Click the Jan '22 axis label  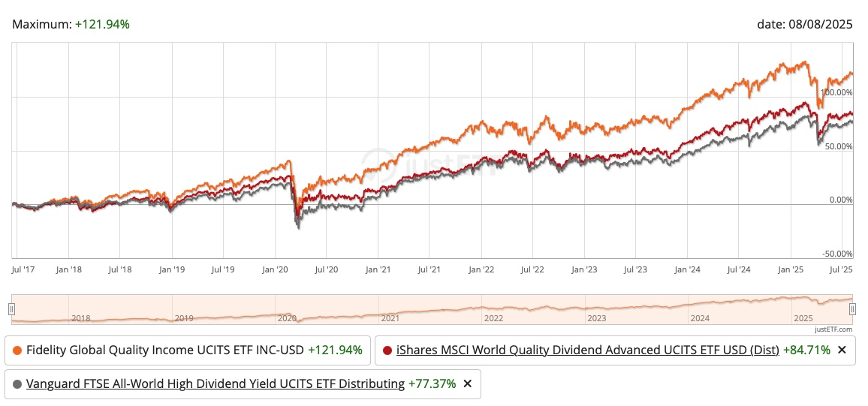coord(481,270)
